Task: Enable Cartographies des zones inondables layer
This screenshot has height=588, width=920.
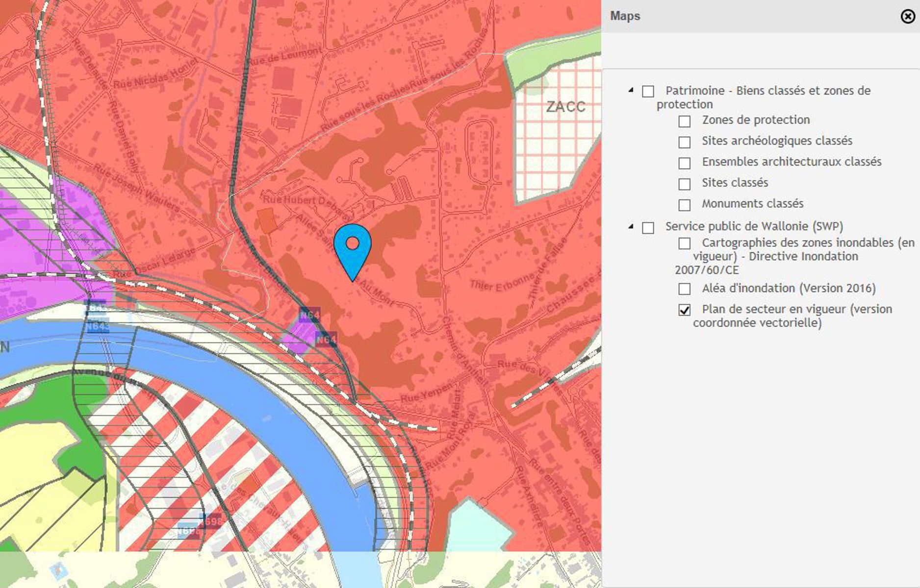Action: 684,244
